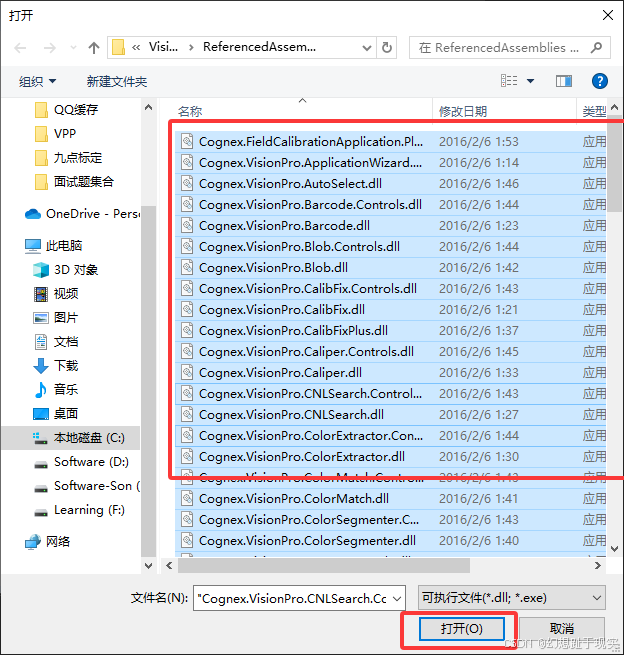
Task: Open OneDrive - Personal in sidebar
Action: [x=82, y=214]
